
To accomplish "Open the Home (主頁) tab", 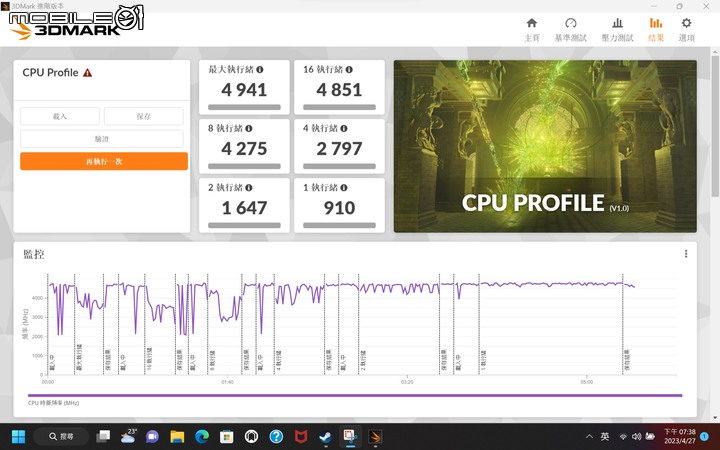I will pyautogui.click(x=532, y=30).
